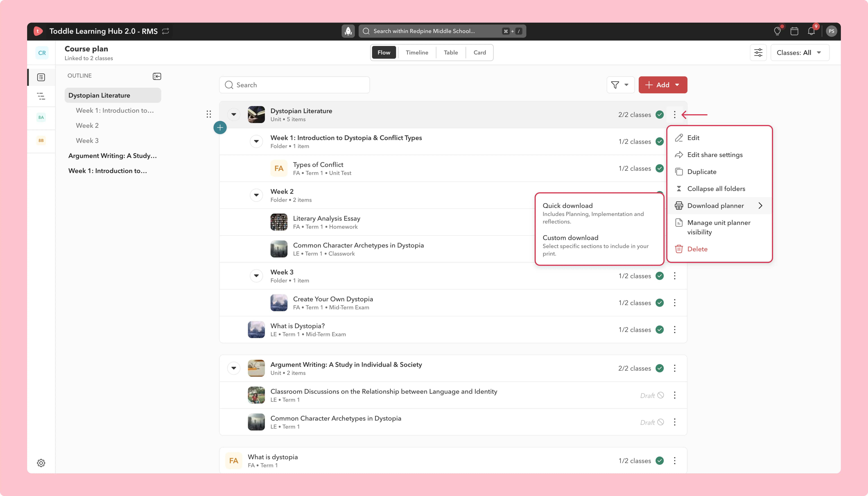The image size is (868, 496).
Task: Click green status check for Dystopian Literature
Action: 660,115
